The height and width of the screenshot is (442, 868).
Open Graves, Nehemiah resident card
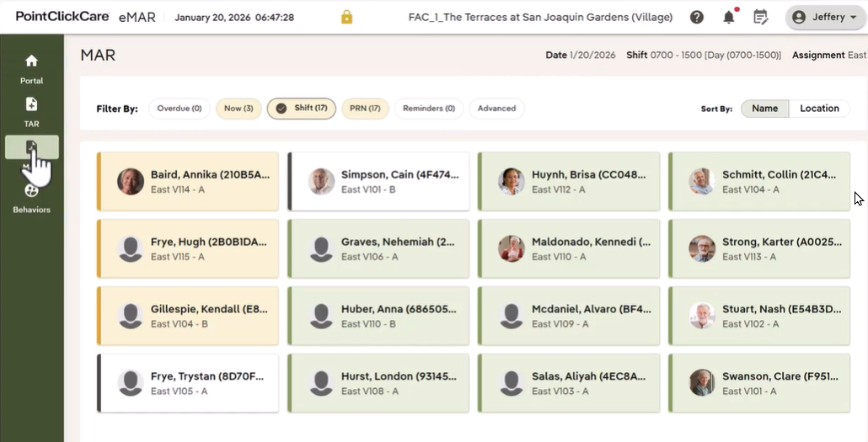click(378, 249)
